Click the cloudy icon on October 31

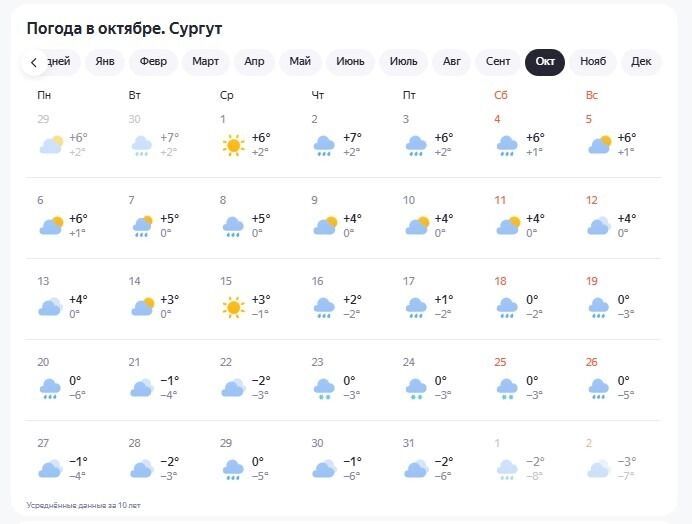[x=416, y=469]
